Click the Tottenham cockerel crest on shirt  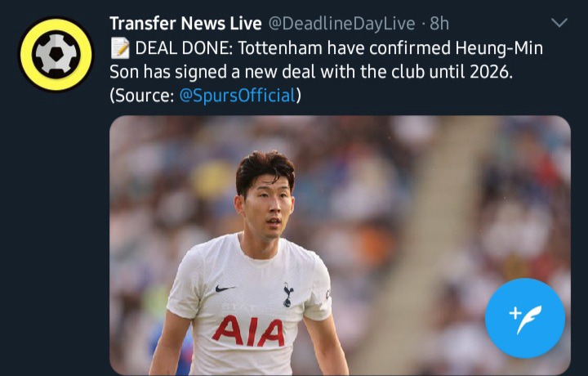[288, 295]
